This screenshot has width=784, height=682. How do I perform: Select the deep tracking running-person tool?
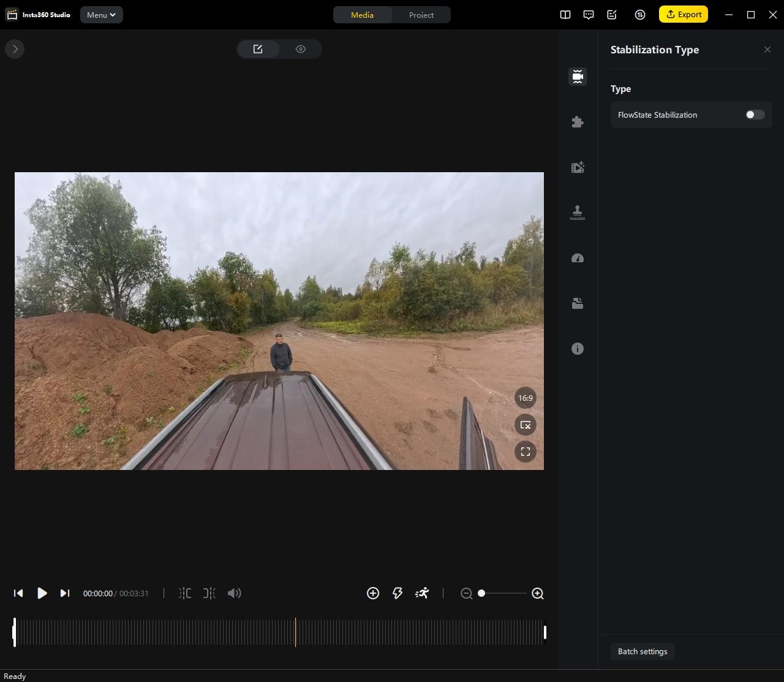(x=421, y=593)
